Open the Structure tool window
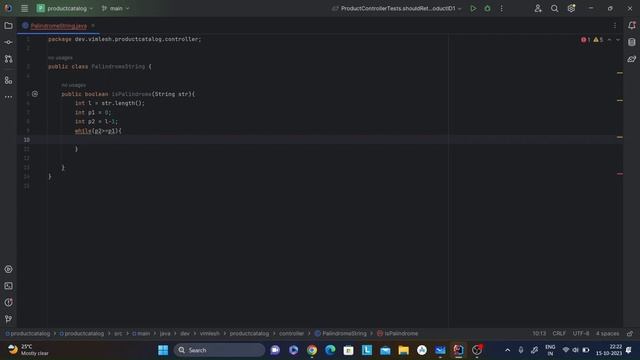Screen dimensions: 640x360 [x=8, y=80]
